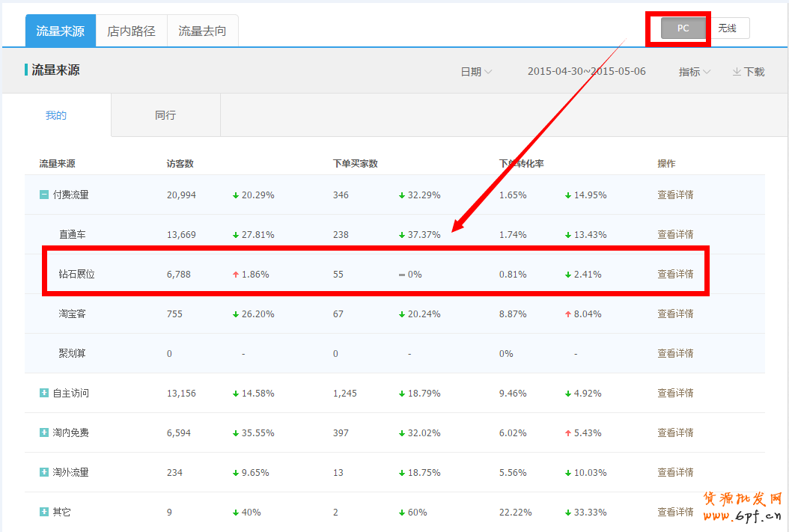Viewport: 789px width, 532px height.
Task: Open the 指标 metrics dropdown
Action: [694, 72]
